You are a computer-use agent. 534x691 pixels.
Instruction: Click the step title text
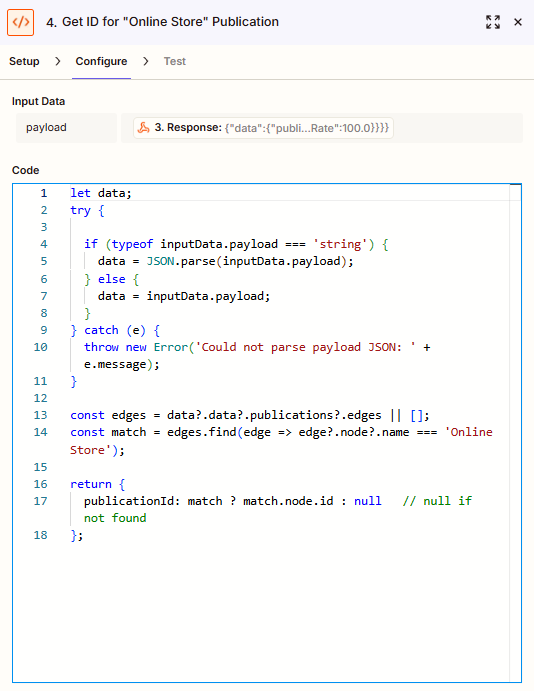[x=162, y=22]
